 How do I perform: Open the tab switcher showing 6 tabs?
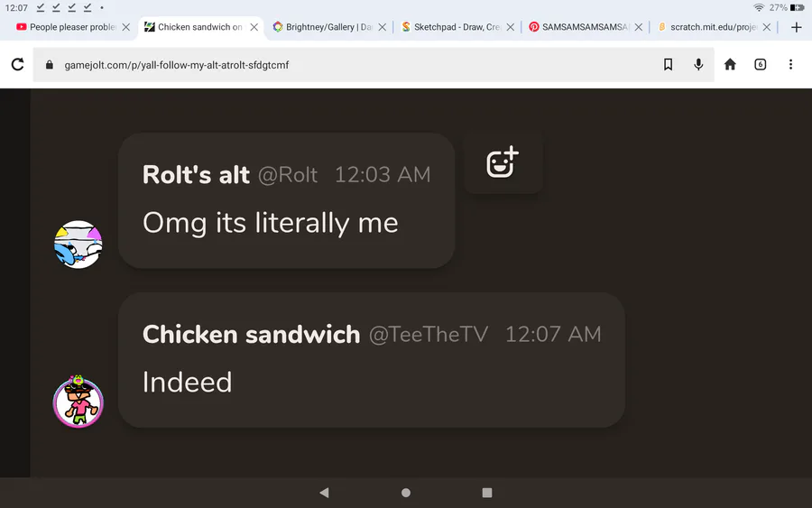[760, 64]
